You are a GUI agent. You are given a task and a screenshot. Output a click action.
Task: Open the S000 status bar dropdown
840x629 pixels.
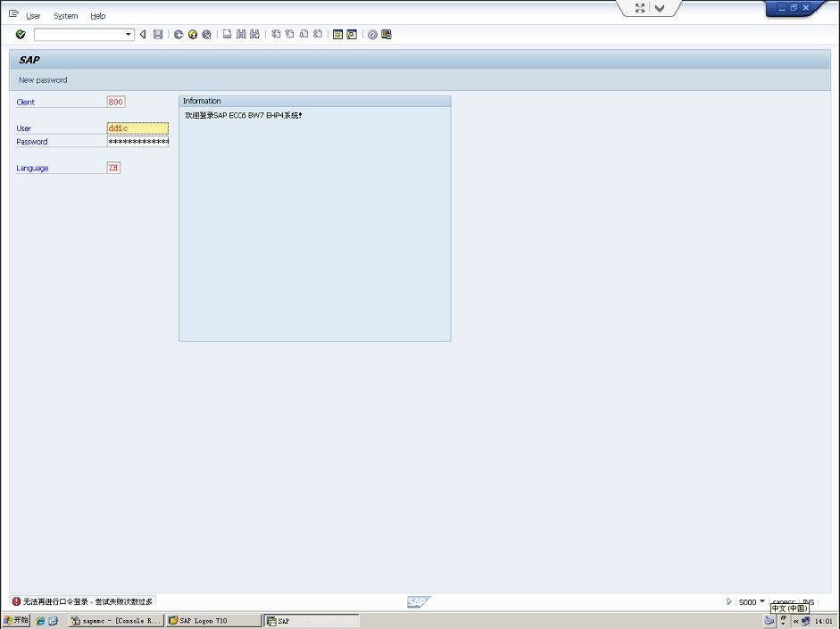tap(761, 601)
